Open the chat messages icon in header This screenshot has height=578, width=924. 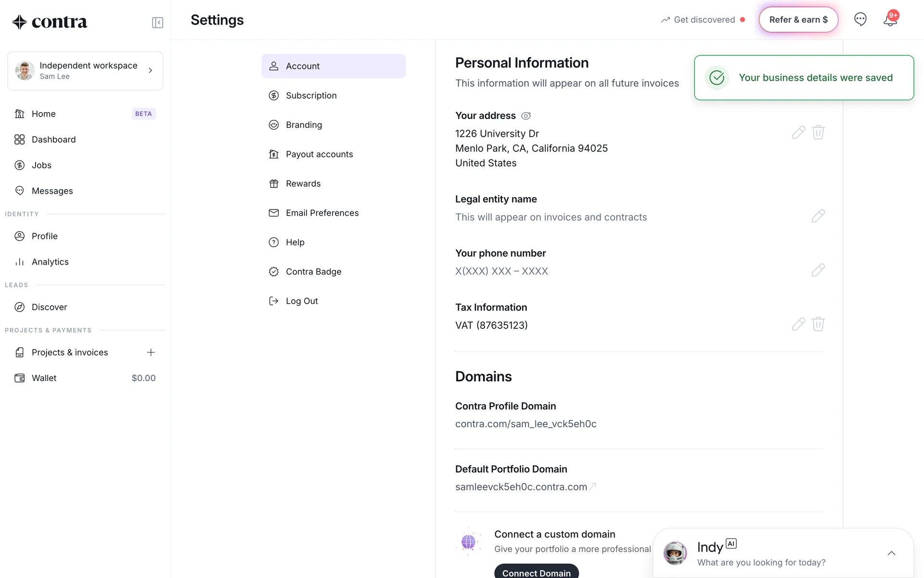pyautogui.click(x=860, y=19)
